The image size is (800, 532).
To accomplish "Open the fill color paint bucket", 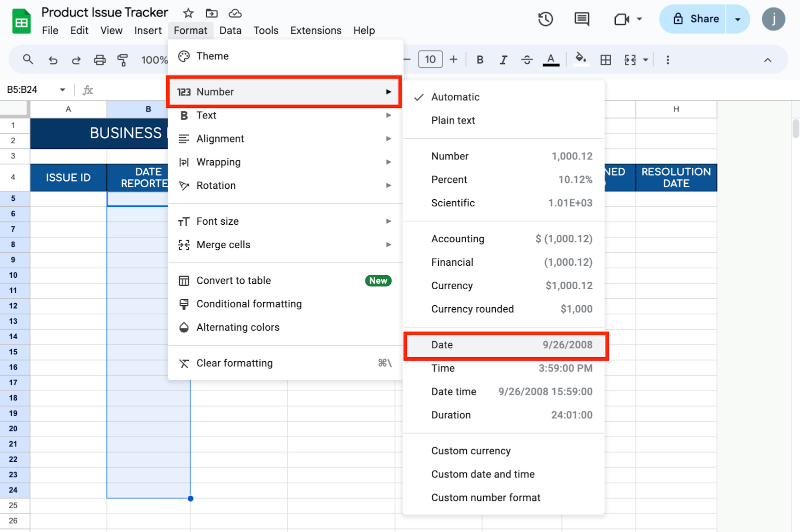I will click(x=580, y=59).
